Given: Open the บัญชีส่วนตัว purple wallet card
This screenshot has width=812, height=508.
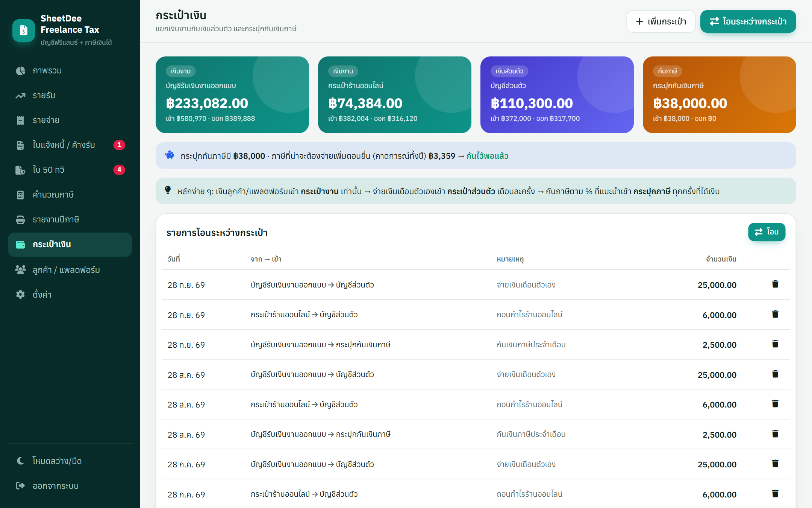Looking at the screenshot, I should [557, 95].
